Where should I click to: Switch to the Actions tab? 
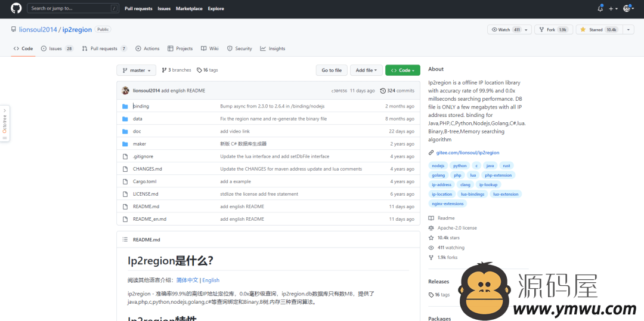click(x=147, y=48)
